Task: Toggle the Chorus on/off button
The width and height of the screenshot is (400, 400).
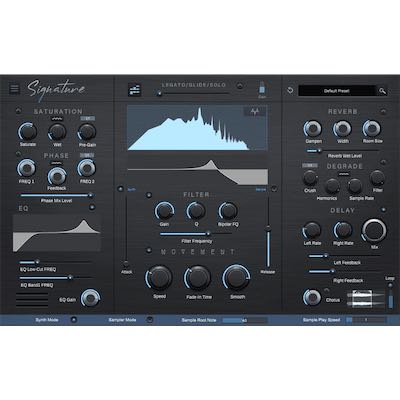Action: (x=327, y=290)
